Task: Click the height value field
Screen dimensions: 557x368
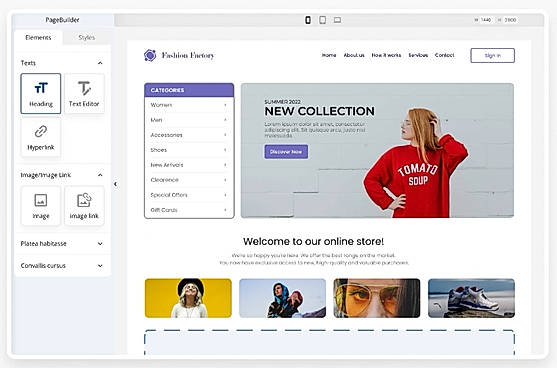Action: [x=510, y=20]
